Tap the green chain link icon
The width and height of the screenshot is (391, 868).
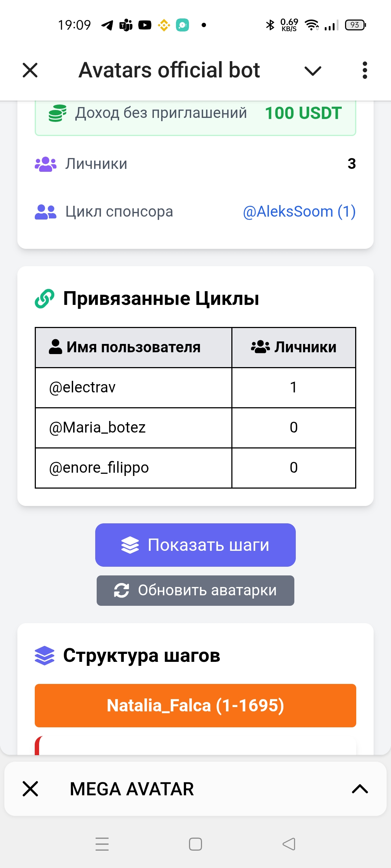click(45, 299)
